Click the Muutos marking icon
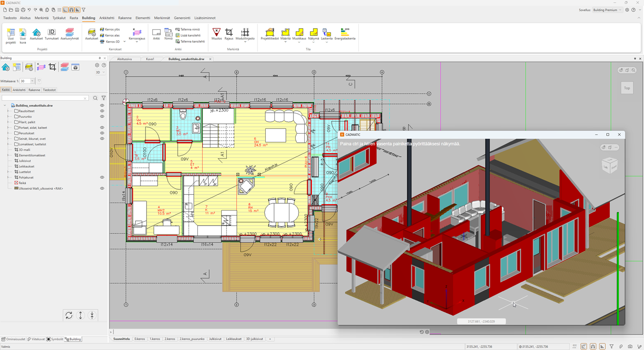Screen dimensions: 644x350 pyautogui.click(x=217, y=34)
